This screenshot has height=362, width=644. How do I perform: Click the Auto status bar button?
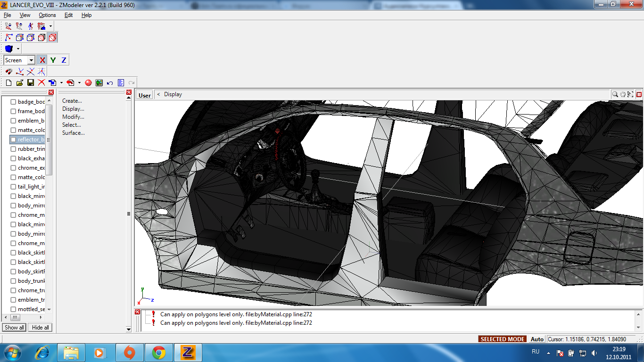click(x=537, y=339)
